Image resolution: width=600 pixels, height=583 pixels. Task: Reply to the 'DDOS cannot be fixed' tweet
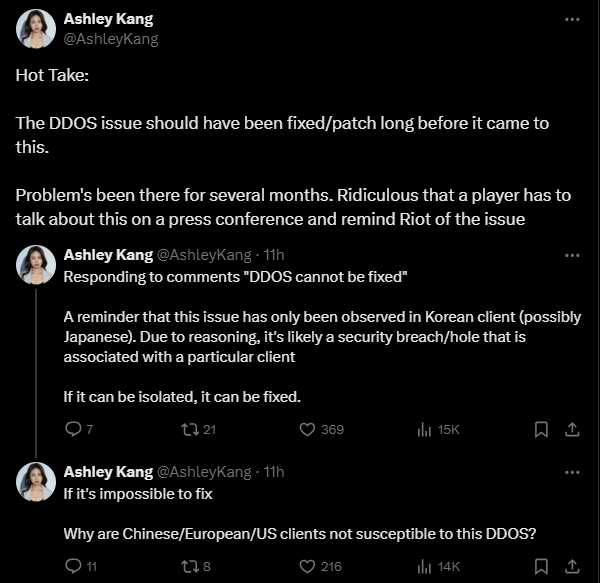[x=72, y=429]
